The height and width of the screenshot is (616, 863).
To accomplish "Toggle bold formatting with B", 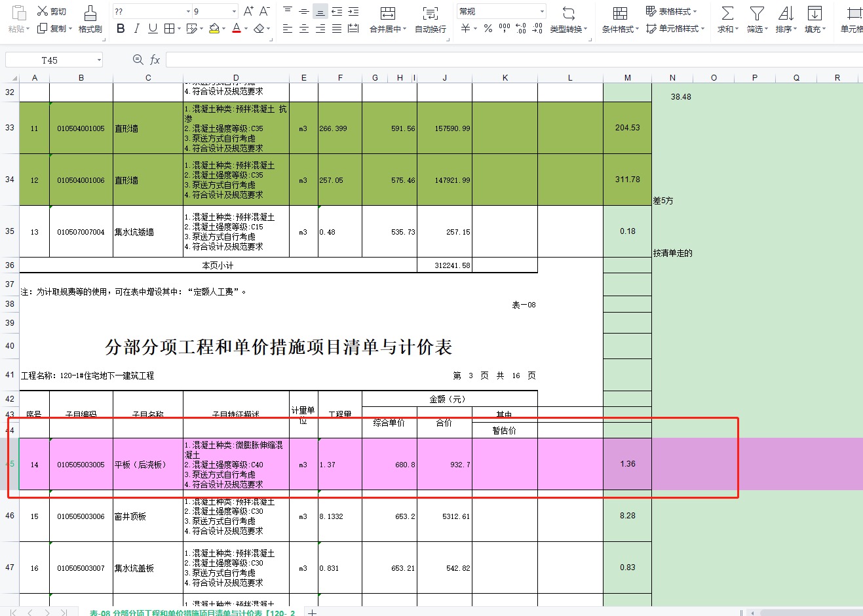I will click(x=121, y=28).
